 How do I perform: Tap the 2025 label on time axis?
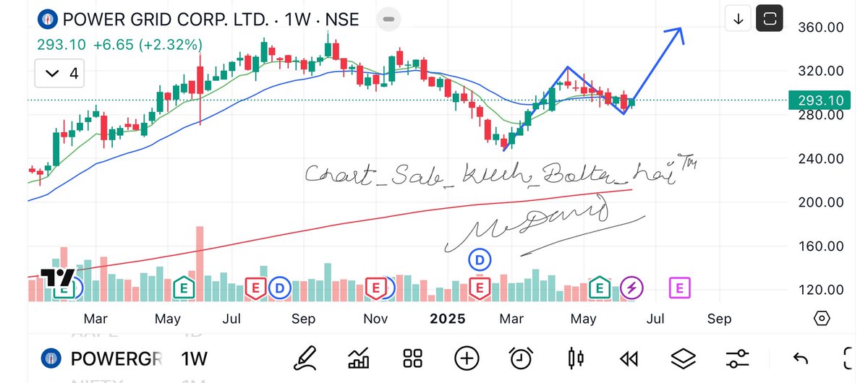pos(446,319)
